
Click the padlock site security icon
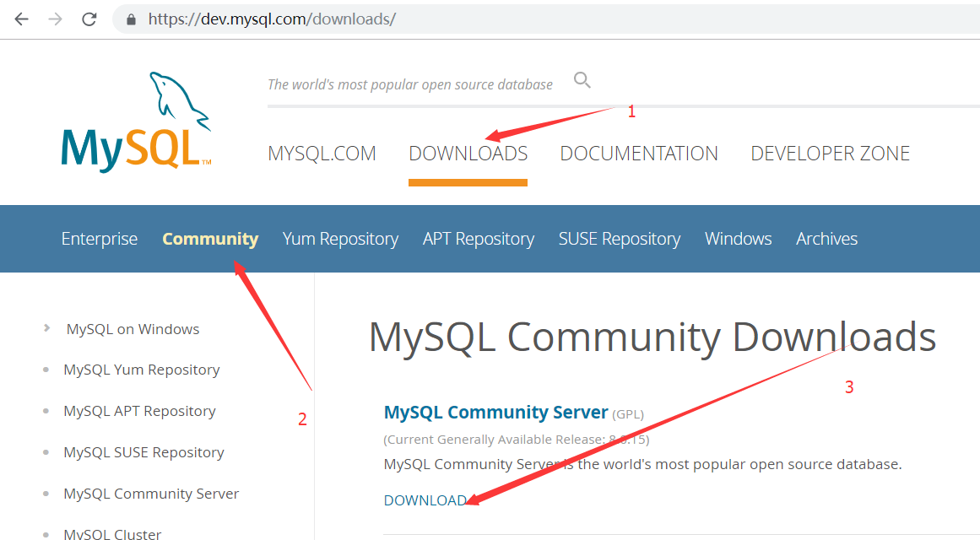[131, 19]
